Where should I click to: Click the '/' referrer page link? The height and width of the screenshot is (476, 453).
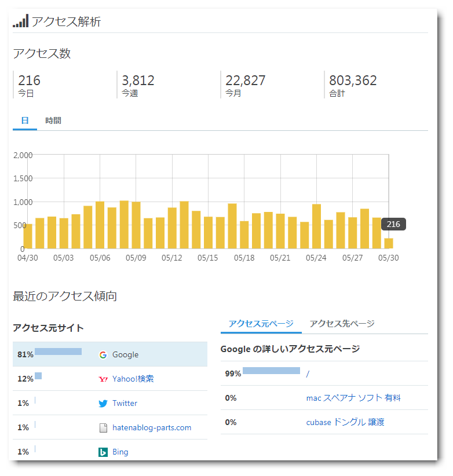(308, 374)
